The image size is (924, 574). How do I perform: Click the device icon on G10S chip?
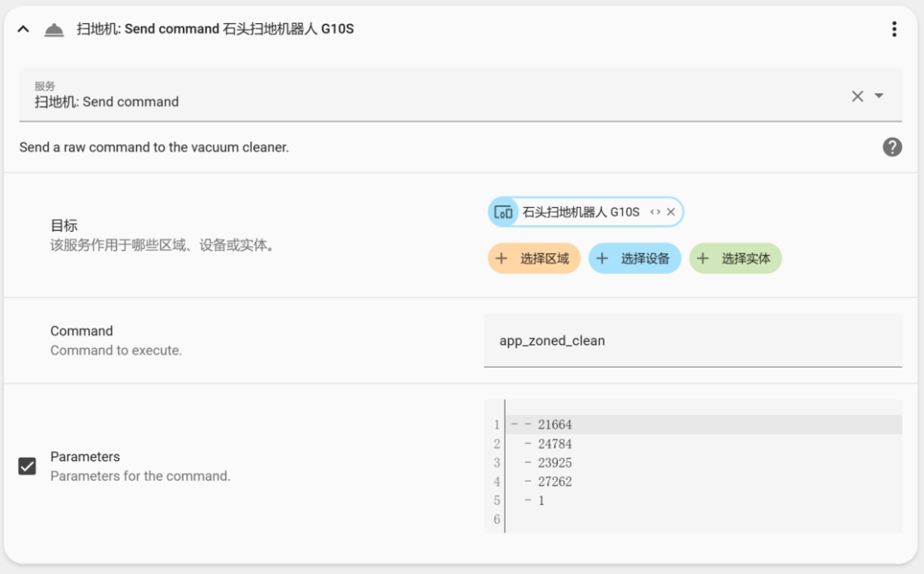pos(504,212)
